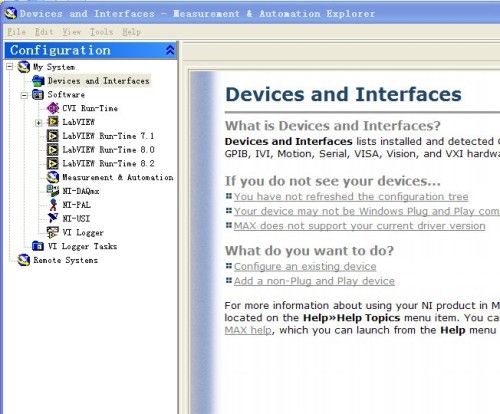Click the LabVIEW software icon
Screen dimensions: 500x414
click(53, 122)
